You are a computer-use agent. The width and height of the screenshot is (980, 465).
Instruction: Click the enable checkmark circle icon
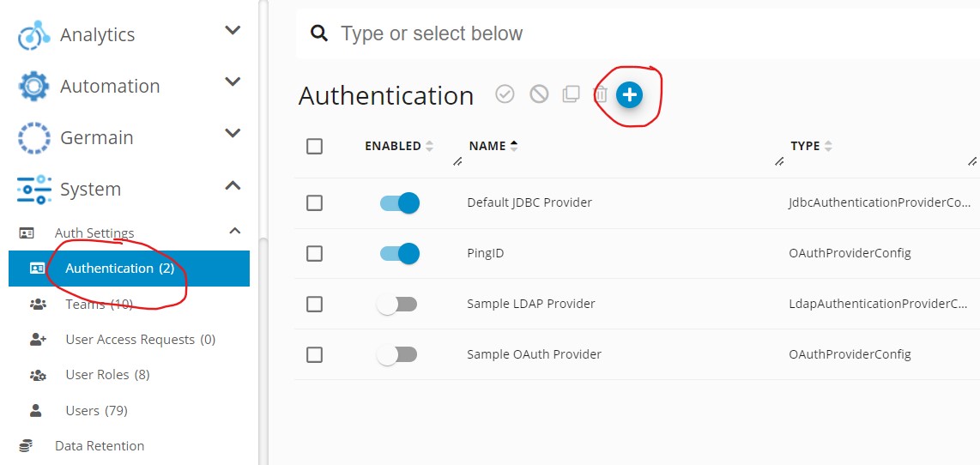click(505, 95)
